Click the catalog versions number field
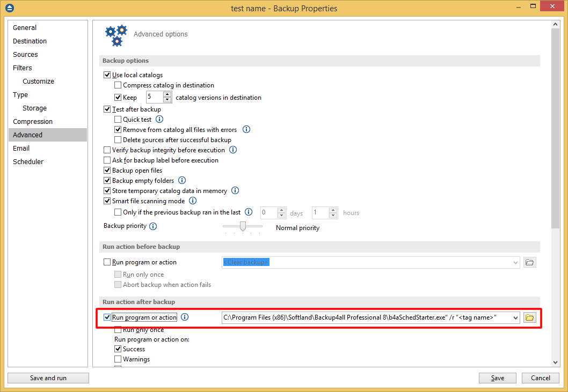This screenshot has width=568, height=392. tap(155, 97)
